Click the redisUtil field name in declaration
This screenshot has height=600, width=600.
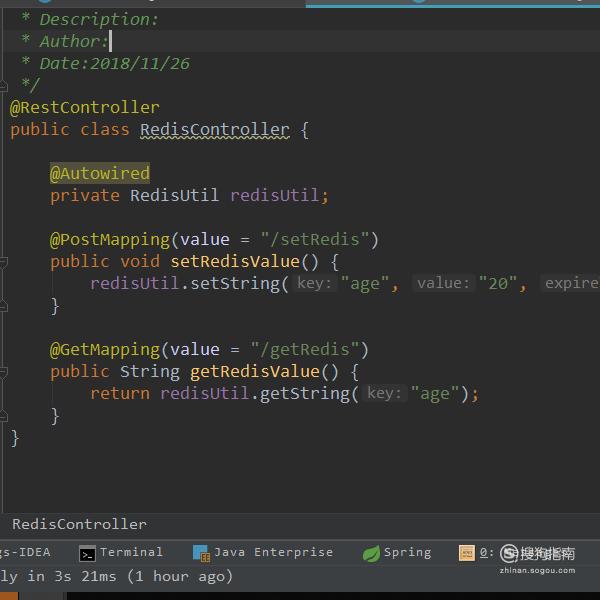coord(274,196)
